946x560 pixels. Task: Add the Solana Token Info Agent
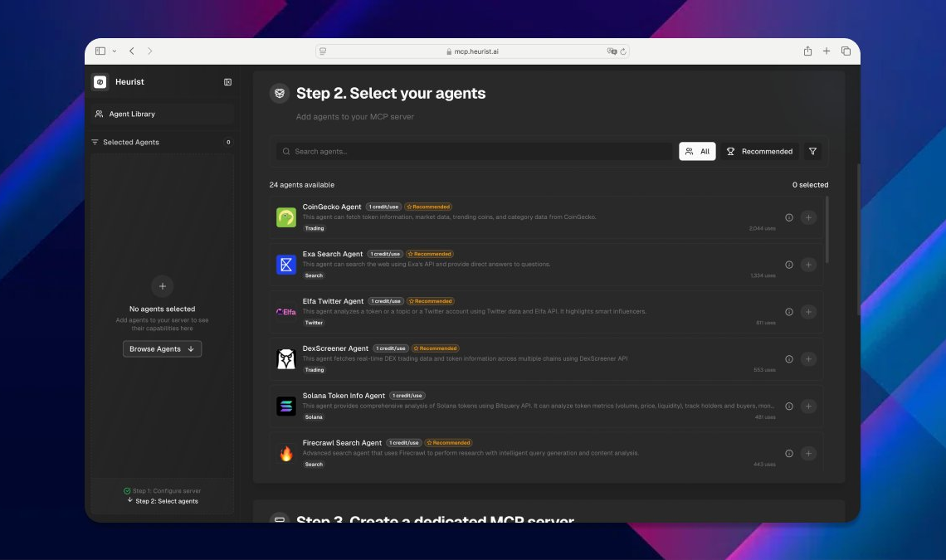tap(809, 407)
